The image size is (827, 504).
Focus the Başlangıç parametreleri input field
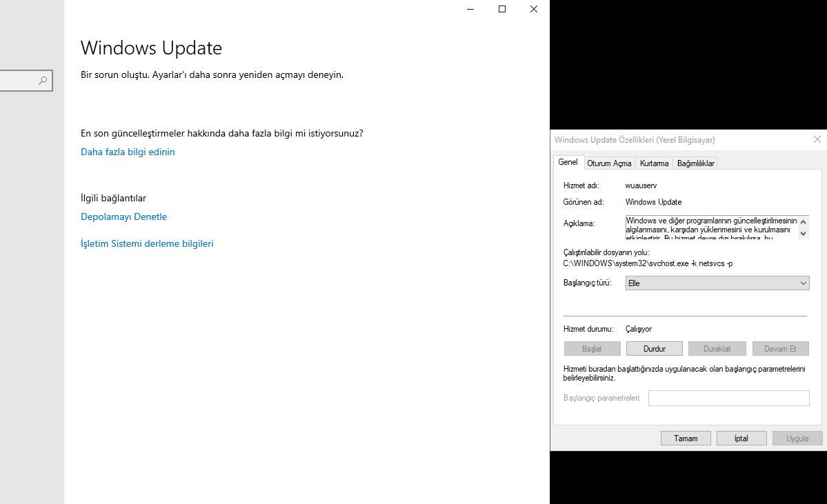click(x=729, y=398)
